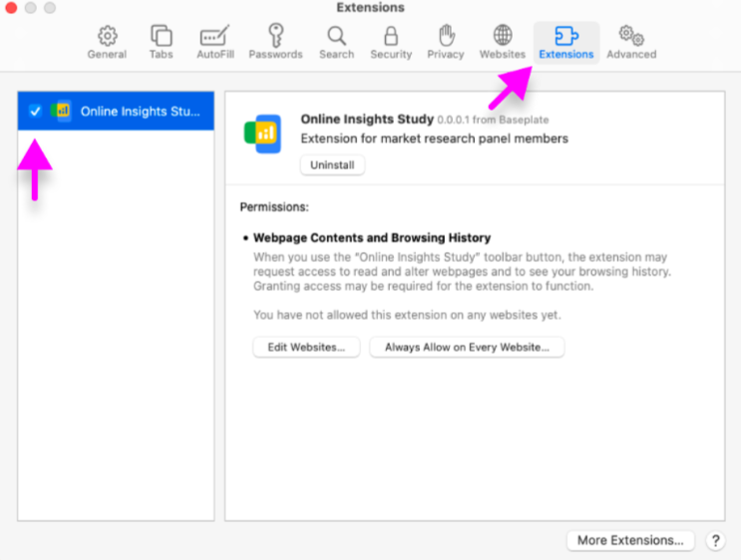Screen dimensions: 741x560
Task: Go to the Search preferences pane
Action: tap(336, 43)
